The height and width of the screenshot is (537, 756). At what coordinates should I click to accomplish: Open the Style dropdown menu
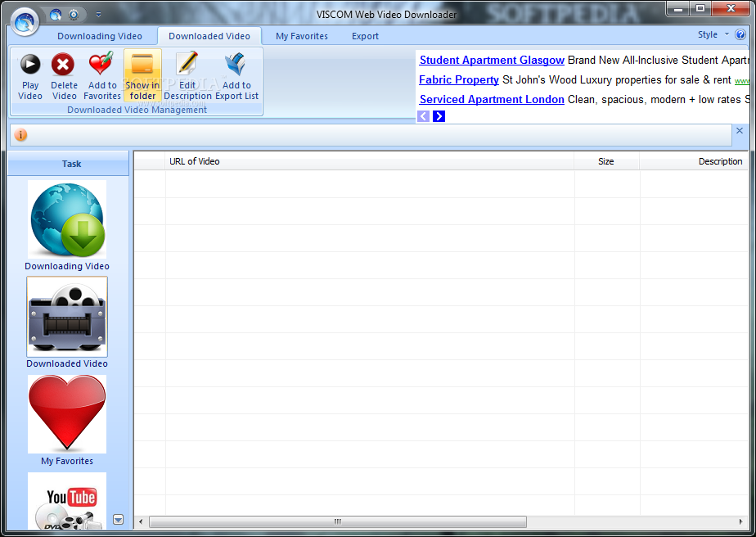coord(713,34)
